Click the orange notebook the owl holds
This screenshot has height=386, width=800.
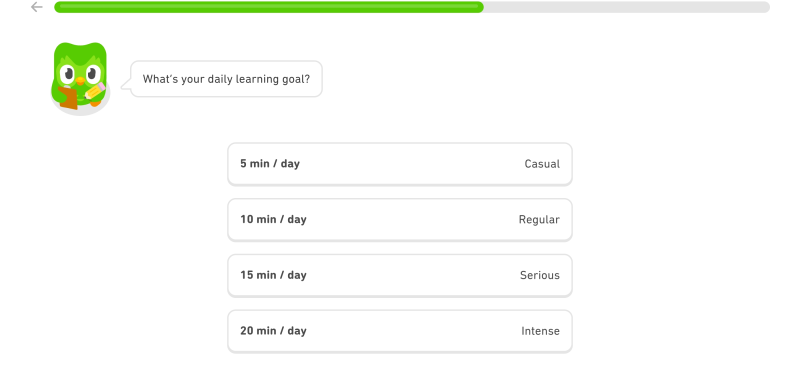pyautogui.click(x=68, y=98)
